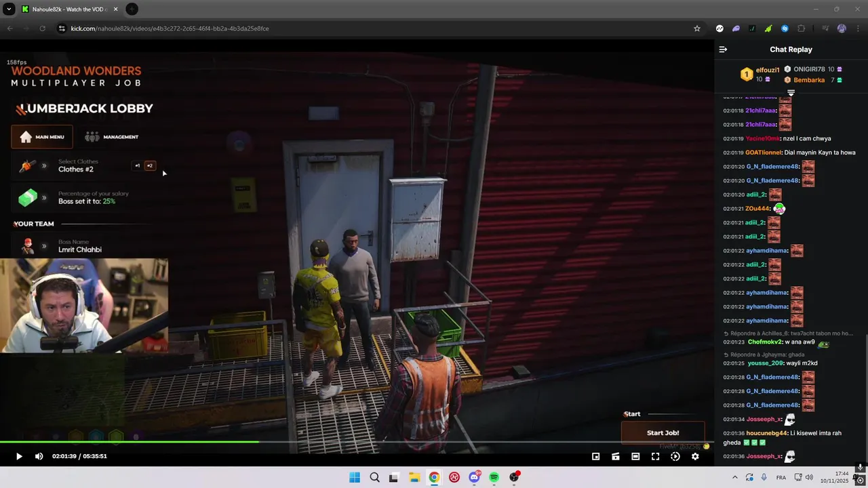Open Bembarka's leaderboard entry

pos(813,80)
